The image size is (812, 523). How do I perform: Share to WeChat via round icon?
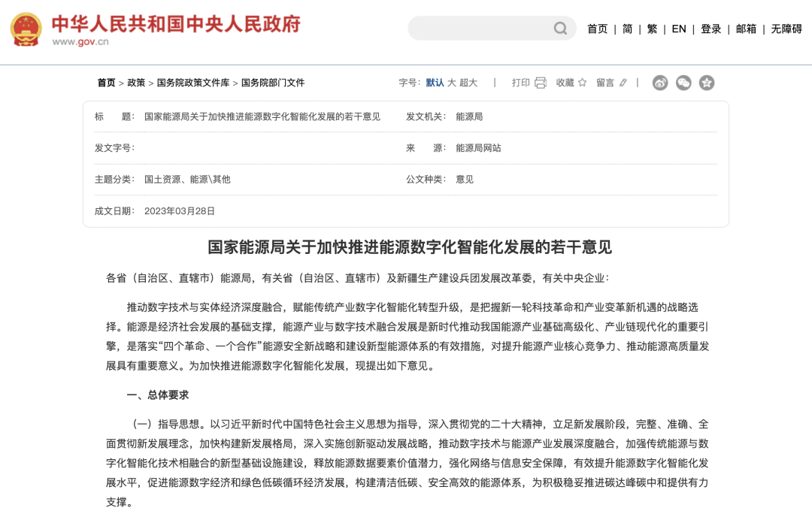[683, 83]
